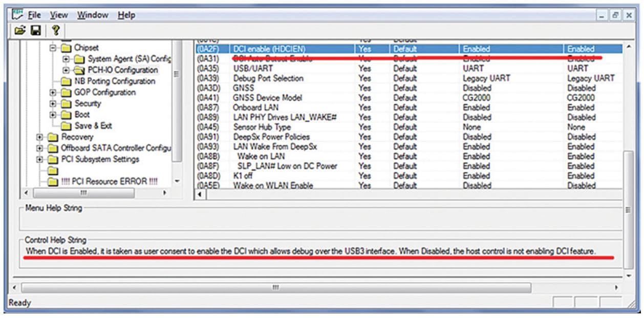644x318 pixels.
Task: Click the Help question mark icon
Action: (55, 30)
